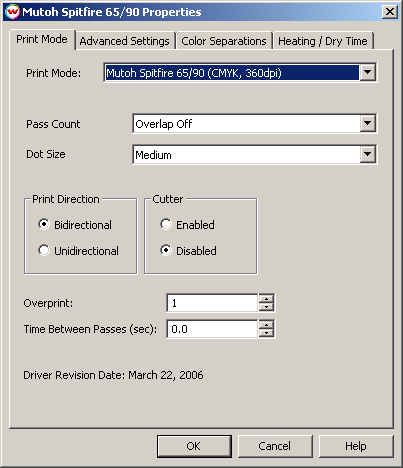Image resolution: width=403 pixels, height=468 pixels.
Task: Open Help for this dialog
Action: [x=356, y=446]
